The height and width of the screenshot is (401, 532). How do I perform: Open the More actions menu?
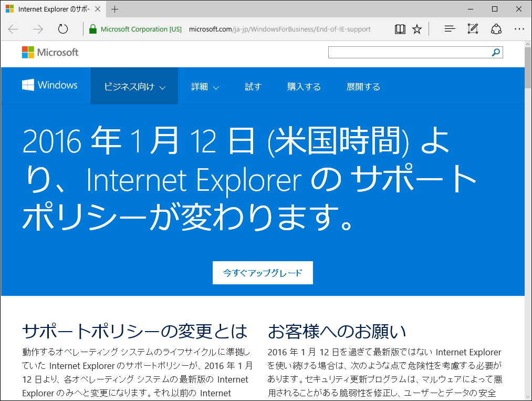(519, 29)
